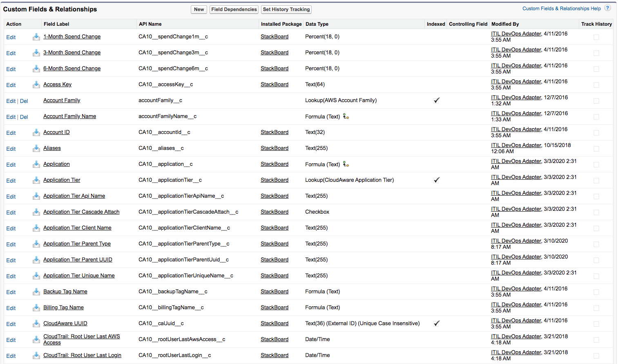Open the StackBoard package link for Aliases
Screen dimensions: 618x364
pos(274,148)
